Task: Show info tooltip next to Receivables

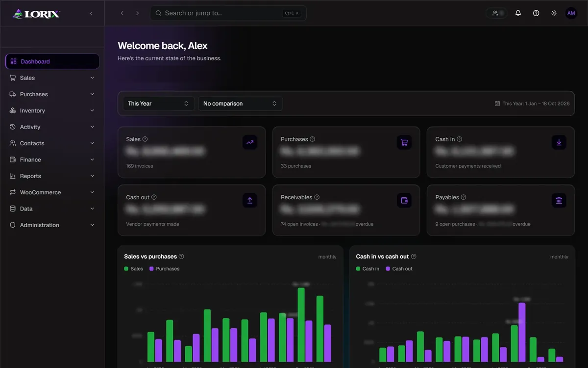Action: pos(317,197)
